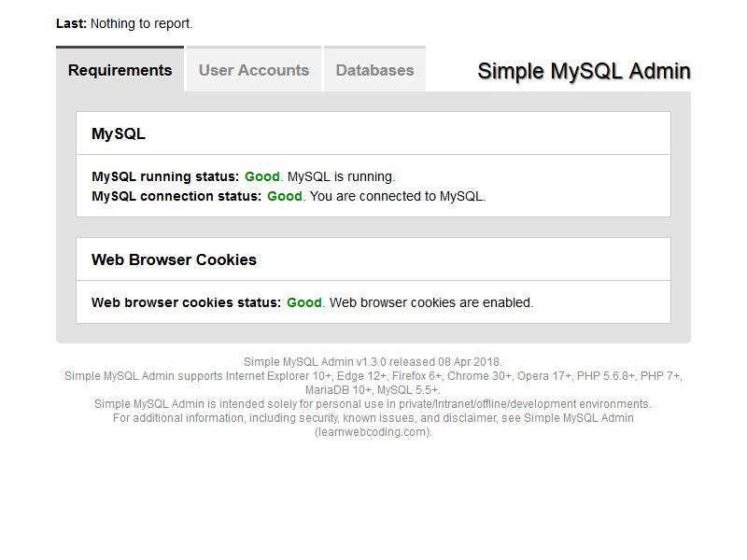Viewport: 747px width, 560px height.
Task: Click the personal use disclaimer line
Action: 373,403
